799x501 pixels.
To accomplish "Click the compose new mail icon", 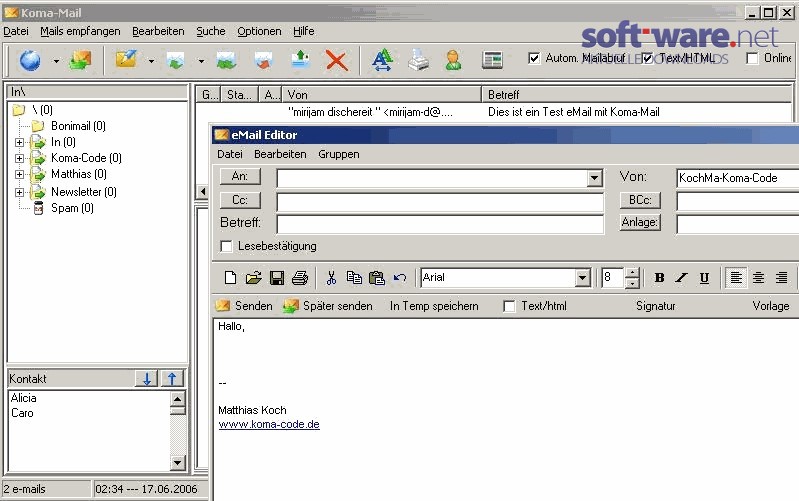I will 126,60.
